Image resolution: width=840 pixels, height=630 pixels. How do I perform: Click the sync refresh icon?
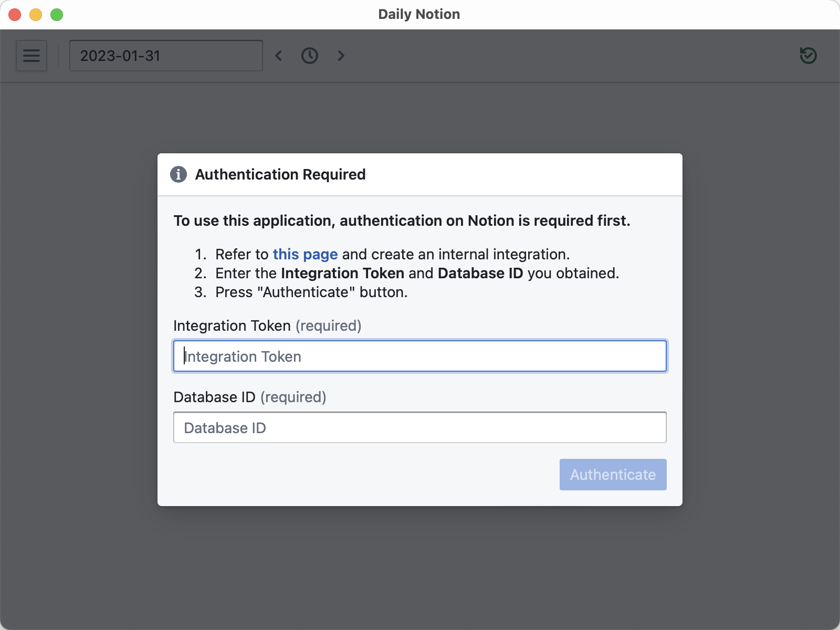coord(808,56)
